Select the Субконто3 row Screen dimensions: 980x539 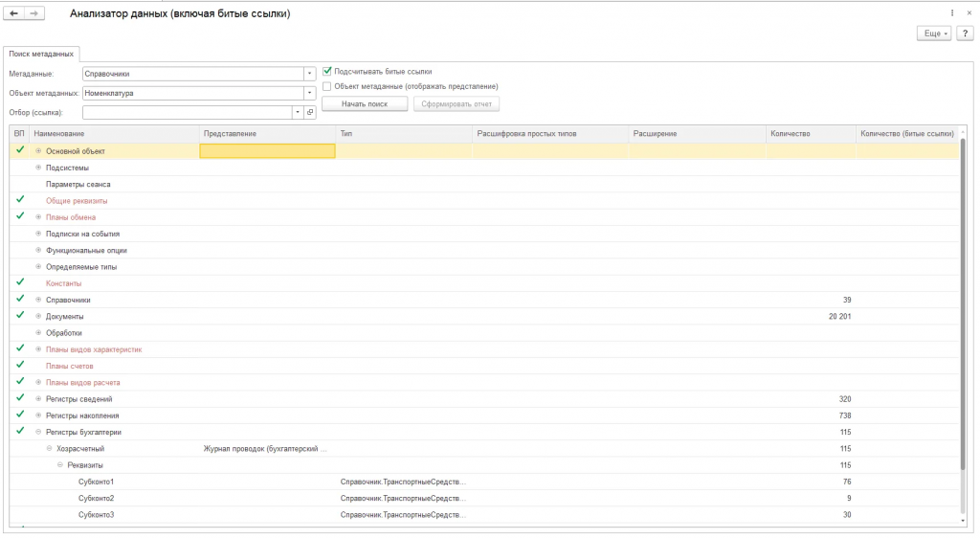click(483, 515)
